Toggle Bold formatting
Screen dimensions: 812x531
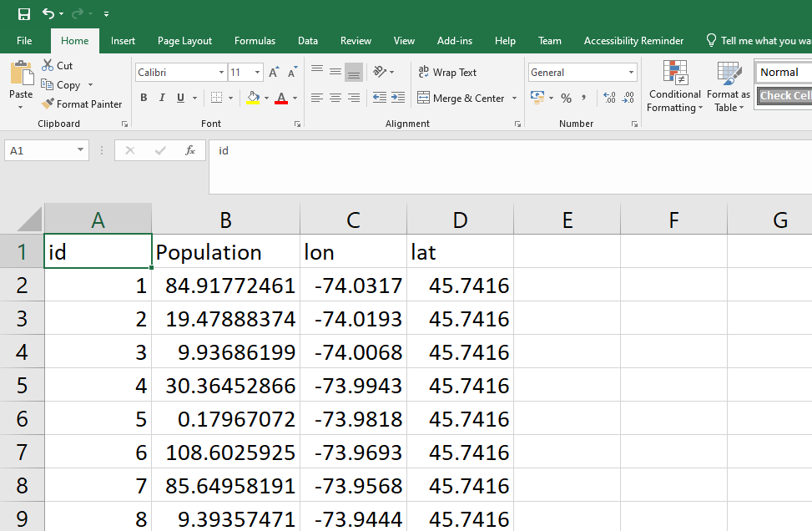pos(144,99)
